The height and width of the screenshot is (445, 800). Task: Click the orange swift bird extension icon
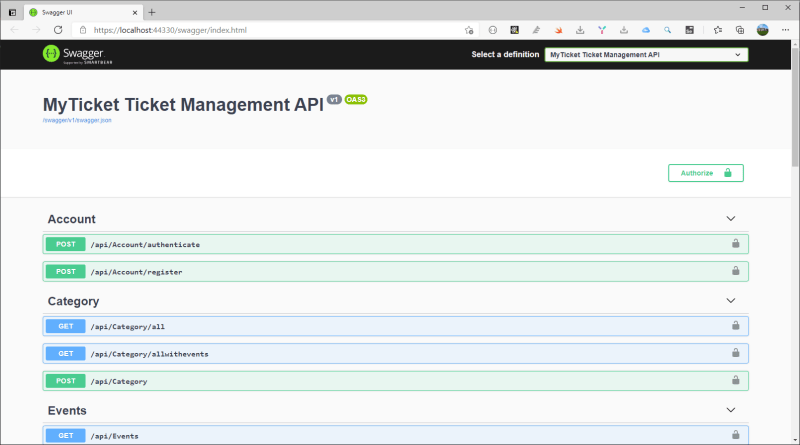pos(559,30)
